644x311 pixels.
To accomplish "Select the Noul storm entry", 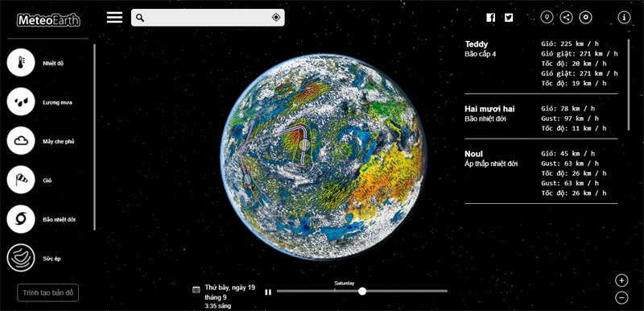I will pos(541,173).
